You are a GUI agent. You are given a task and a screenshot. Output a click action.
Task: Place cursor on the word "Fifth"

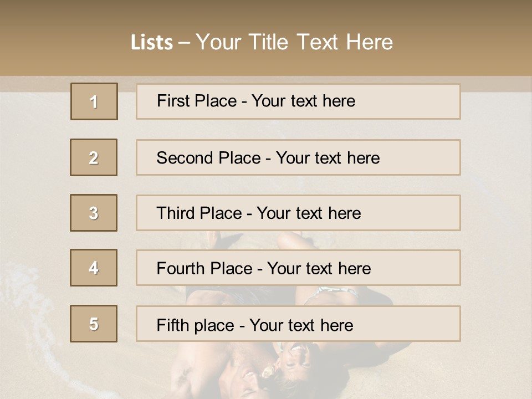point(173,325)
